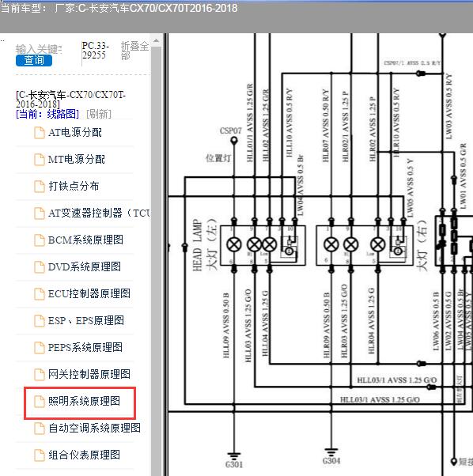Click 折叠全部 to collapse all
The height and width of the screenshot is (476, 473).
(134, 51)
